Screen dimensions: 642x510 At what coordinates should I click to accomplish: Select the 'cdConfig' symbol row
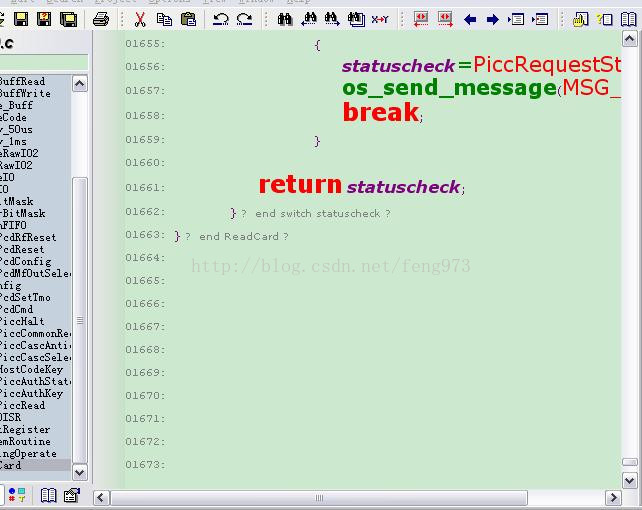(35, 261)
